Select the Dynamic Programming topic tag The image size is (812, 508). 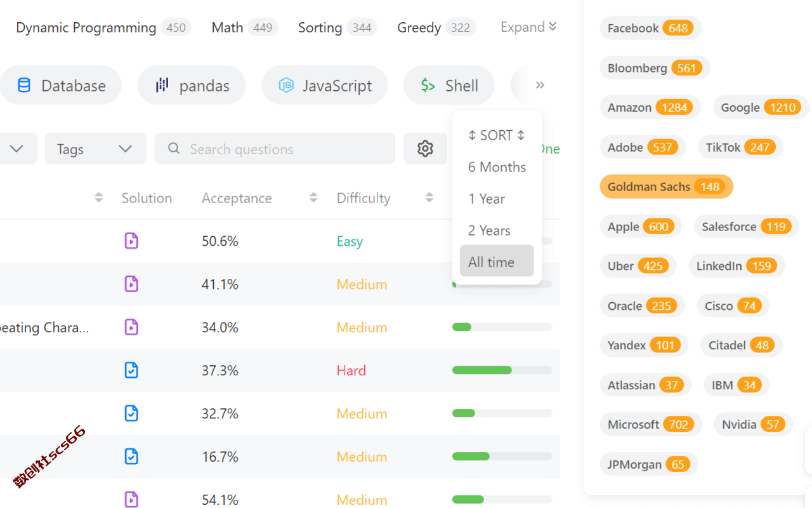103,28
